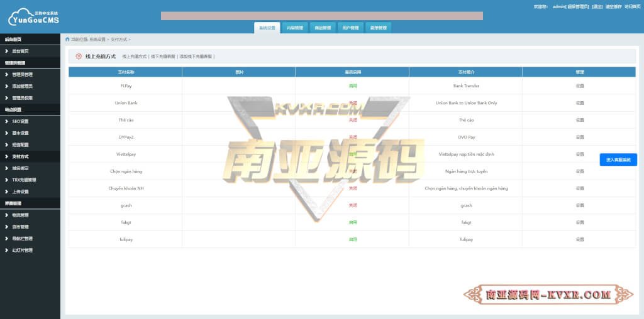Click the chevron icon next to SEO设置
Viewport: 644px width, 319px height.
6,121
